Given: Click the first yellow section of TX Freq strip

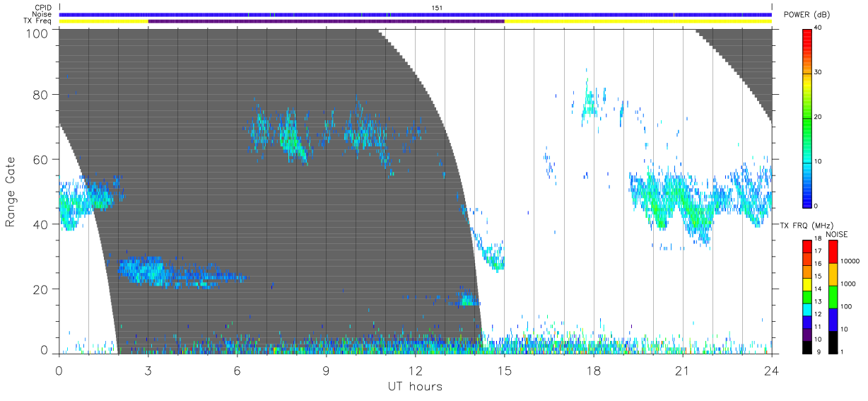Looking at the screenshot, I should pos(104,21).
